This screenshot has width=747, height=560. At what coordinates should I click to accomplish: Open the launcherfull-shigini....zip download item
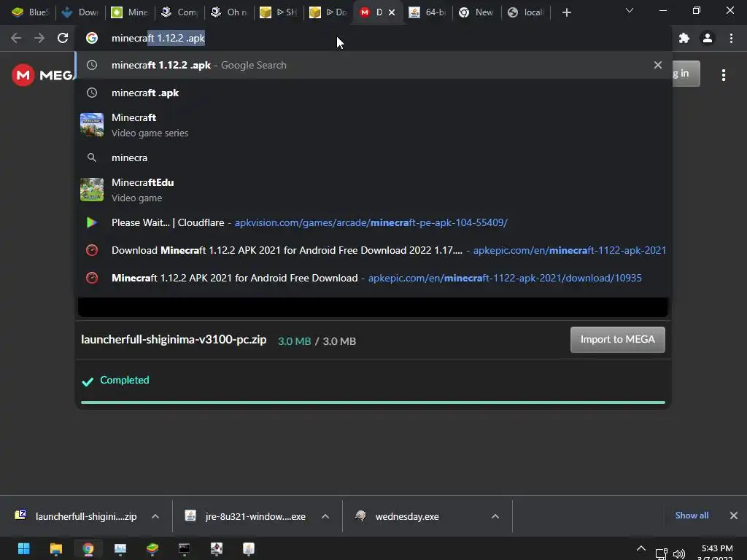(x=76, y=516)
